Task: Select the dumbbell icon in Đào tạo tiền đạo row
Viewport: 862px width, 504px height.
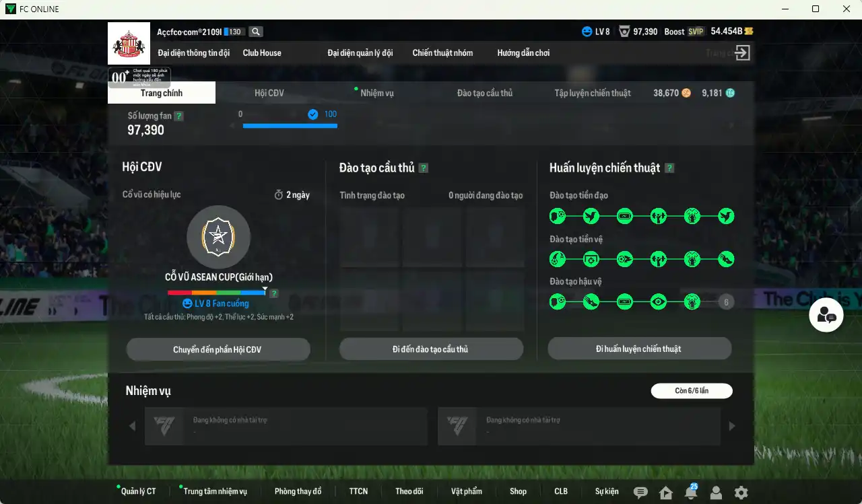Action: tap(658, 217)
